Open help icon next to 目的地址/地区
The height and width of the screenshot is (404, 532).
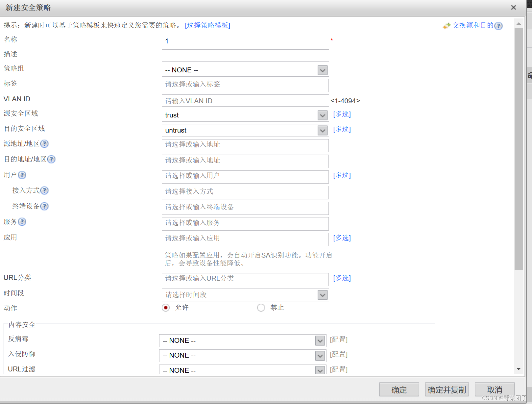coord(51,159)
